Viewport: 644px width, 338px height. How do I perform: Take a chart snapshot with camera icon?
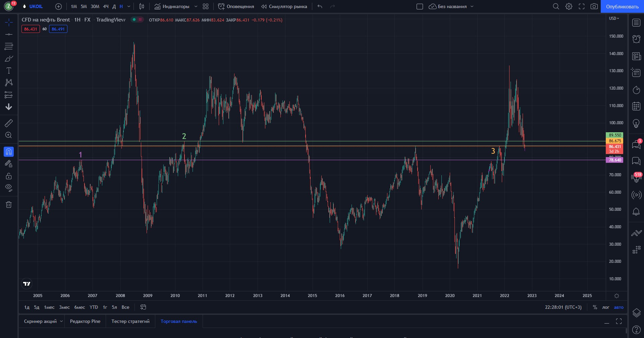[x=594, y=6]
